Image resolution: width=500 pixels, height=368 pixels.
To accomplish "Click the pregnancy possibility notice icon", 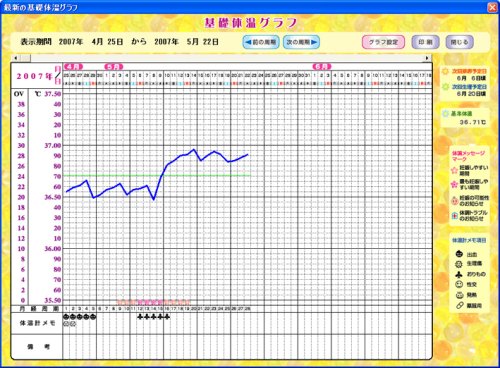I will (454, 200).
